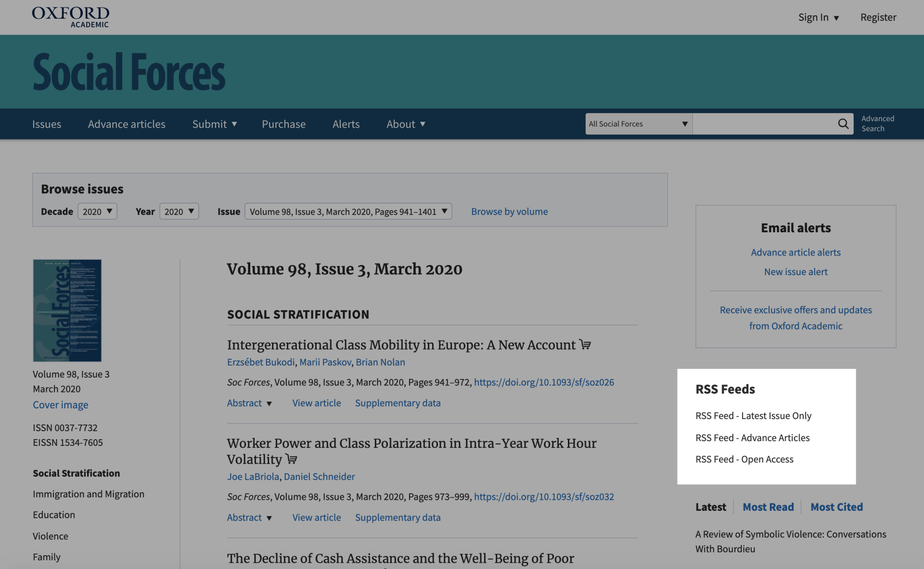Jump to Social Stratification section in sidebar
Screen dimensions: 924x569
point(76,473)
